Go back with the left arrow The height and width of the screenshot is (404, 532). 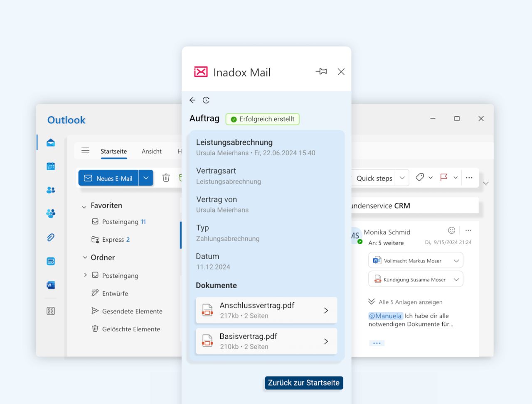tap(192, 100)
